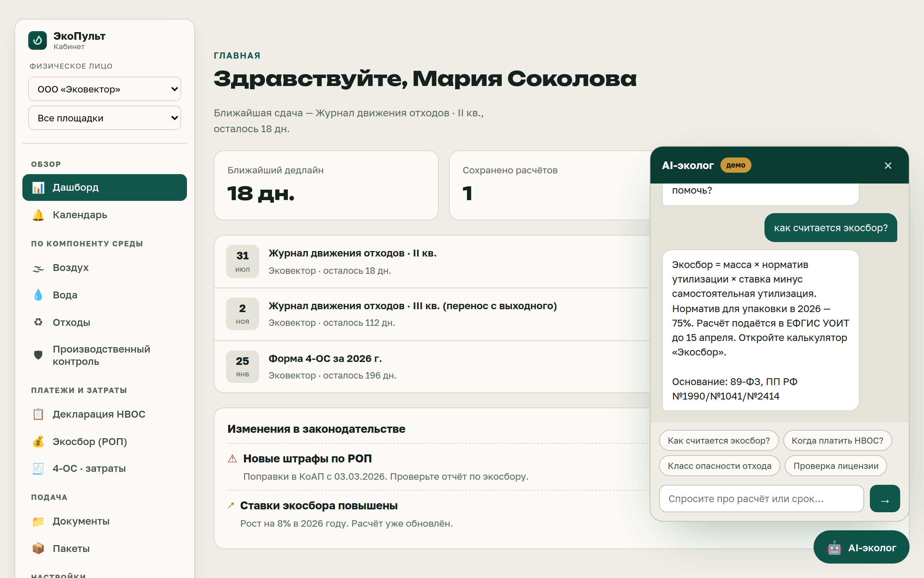This screenshot has width=924, height=578.
Task: Open the Воздух section
Action: [x=105, y=268]
